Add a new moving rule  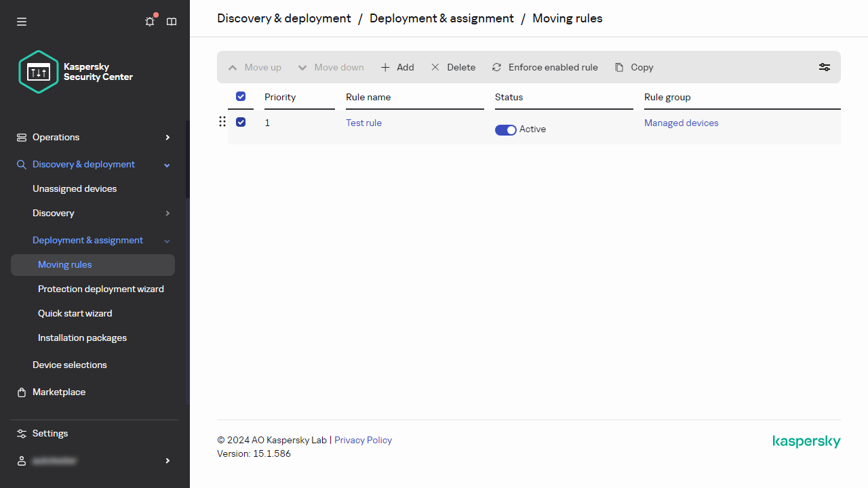point(397,67)
